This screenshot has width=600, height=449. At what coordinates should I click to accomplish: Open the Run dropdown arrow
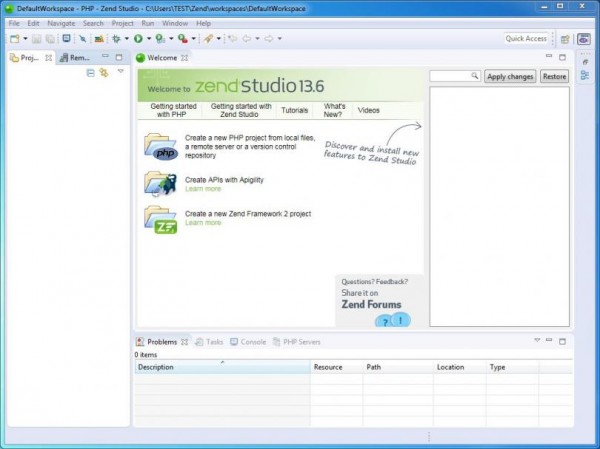click(149, 39)
